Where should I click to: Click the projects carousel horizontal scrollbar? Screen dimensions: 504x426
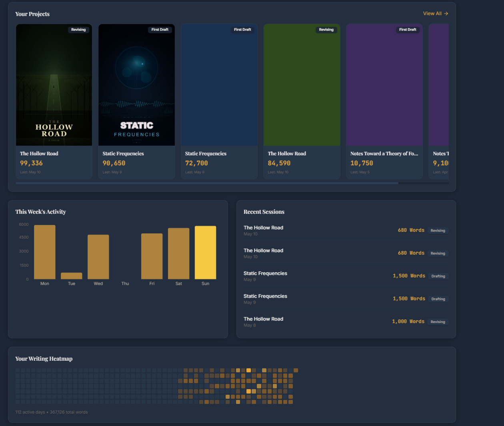(x=207, y=183)
